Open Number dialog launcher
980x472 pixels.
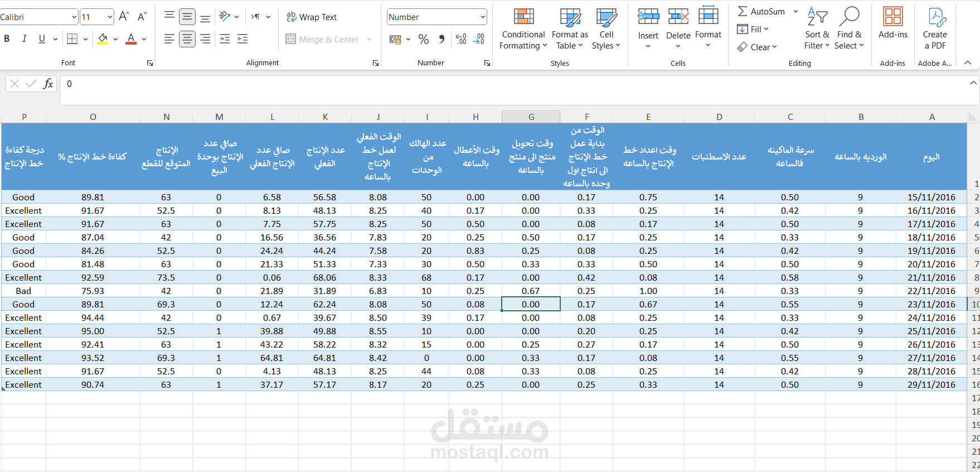(487, 63)
